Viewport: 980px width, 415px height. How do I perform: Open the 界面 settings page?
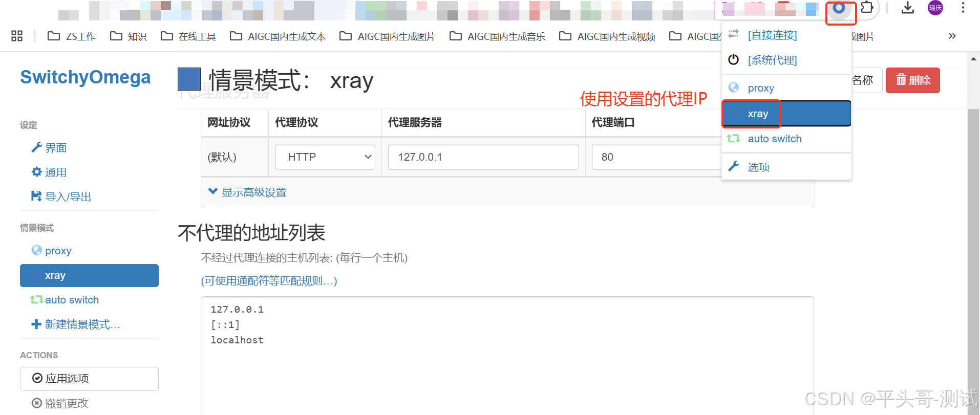click(49, 148)
